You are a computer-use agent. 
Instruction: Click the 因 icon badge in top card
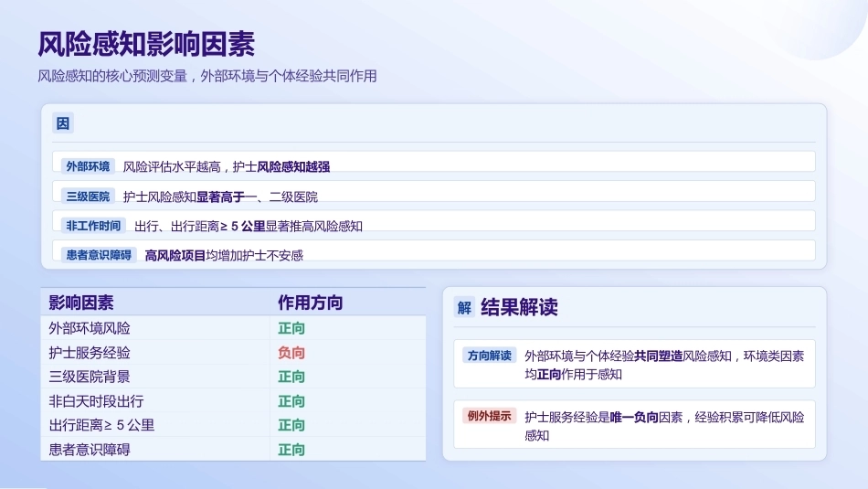(63, 123)
